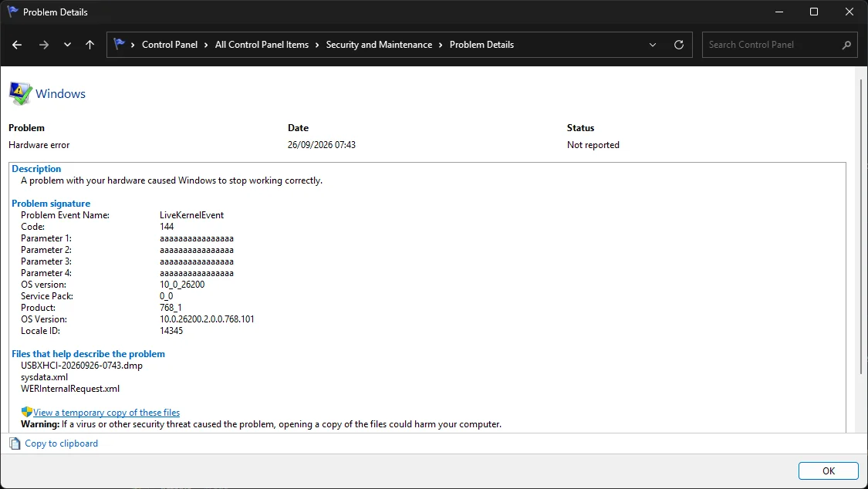Expand the address bar history dropdown

tap(653, 45)
